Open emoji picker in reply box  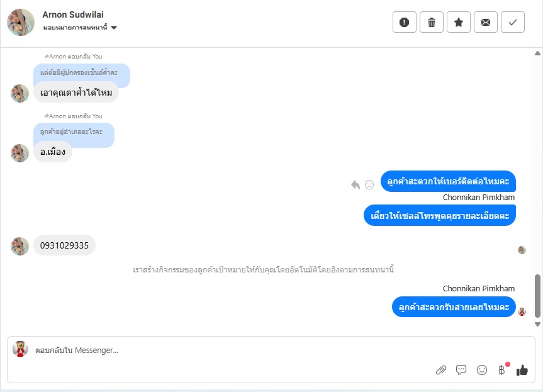pos(482,370)
